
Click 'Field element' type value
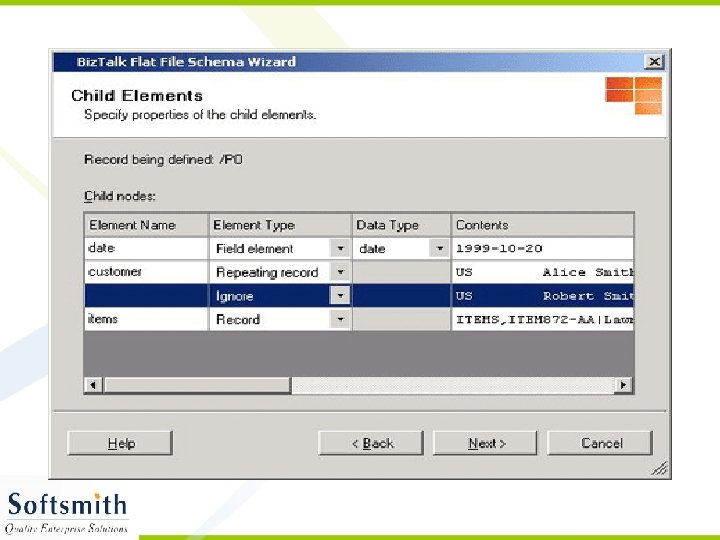click(254, 248)
